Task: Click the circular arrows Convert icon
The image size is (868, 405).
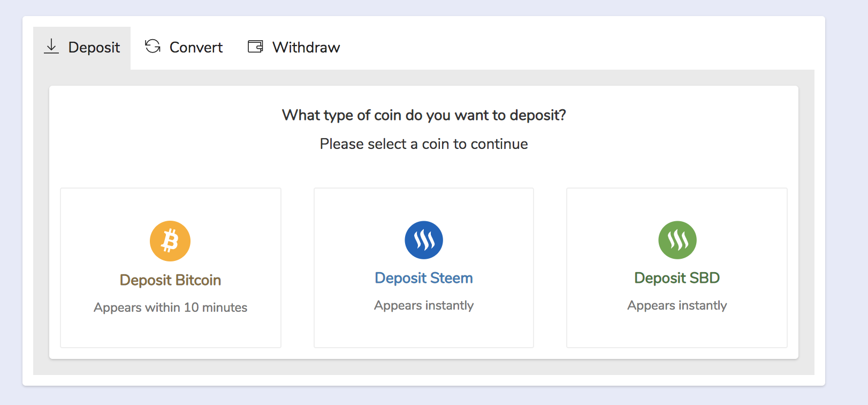Action: coord(153,46)
